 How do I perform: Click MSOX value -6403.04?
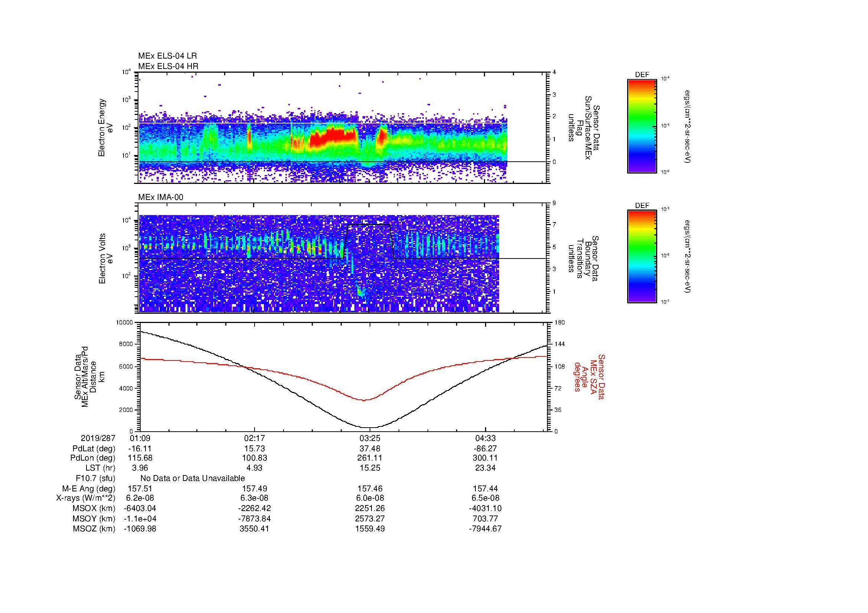tap(140, 508)
